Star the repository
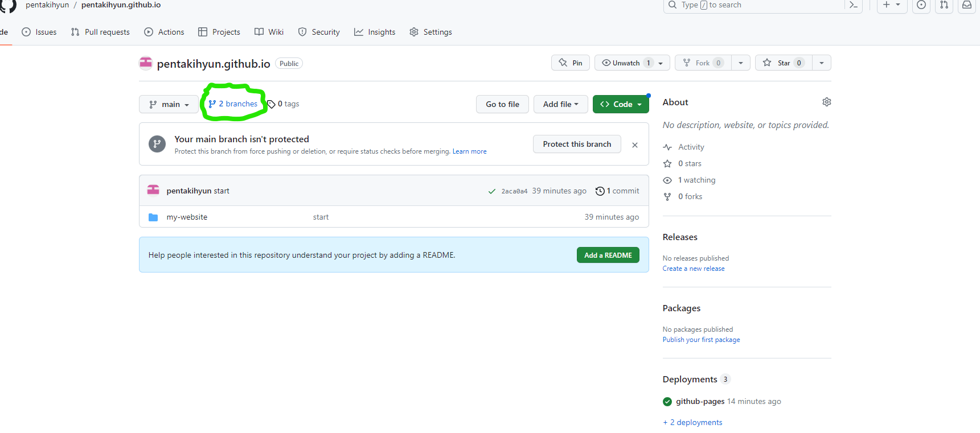Screen dimensions: 980x433 coord(784,63)
